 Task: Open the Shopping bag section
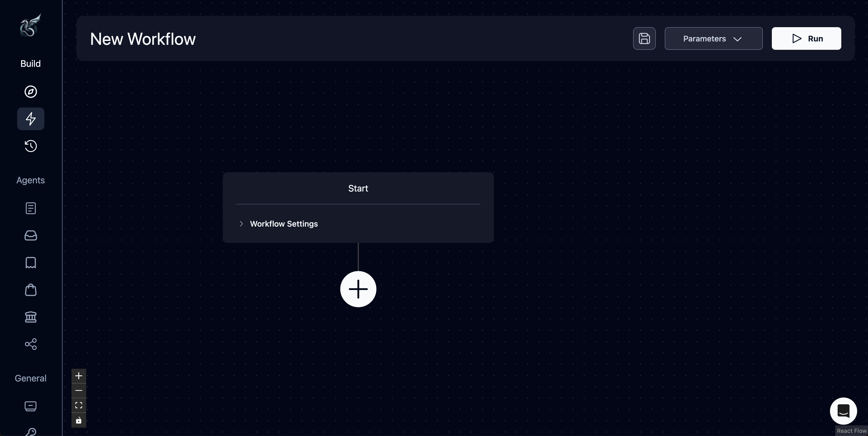click(30, 290)
